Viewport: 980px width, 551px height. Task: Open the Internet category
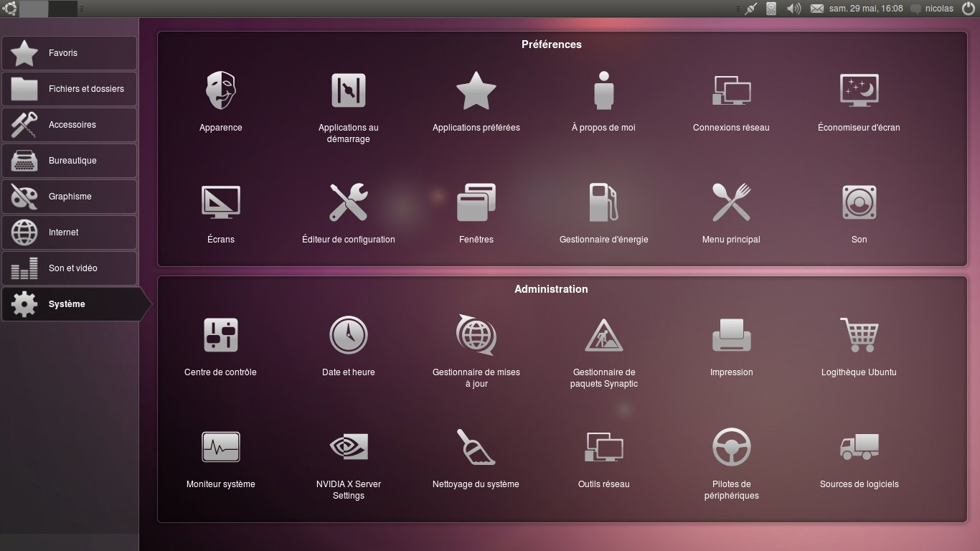[x=69, y=232]
